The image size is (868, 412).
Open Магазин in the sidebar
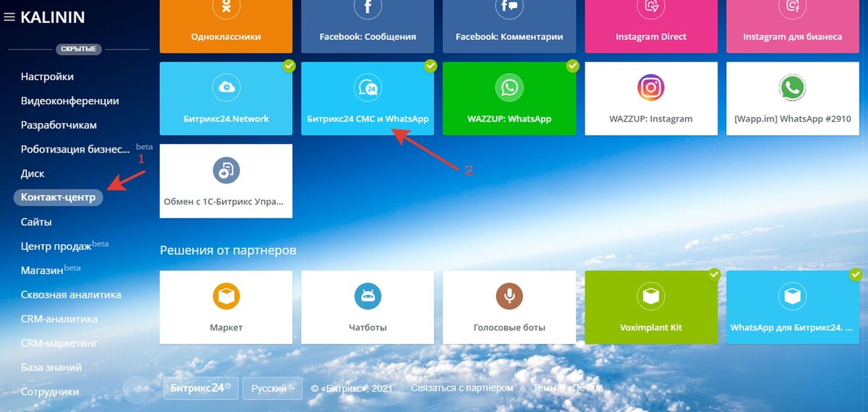tap(42, 270)
